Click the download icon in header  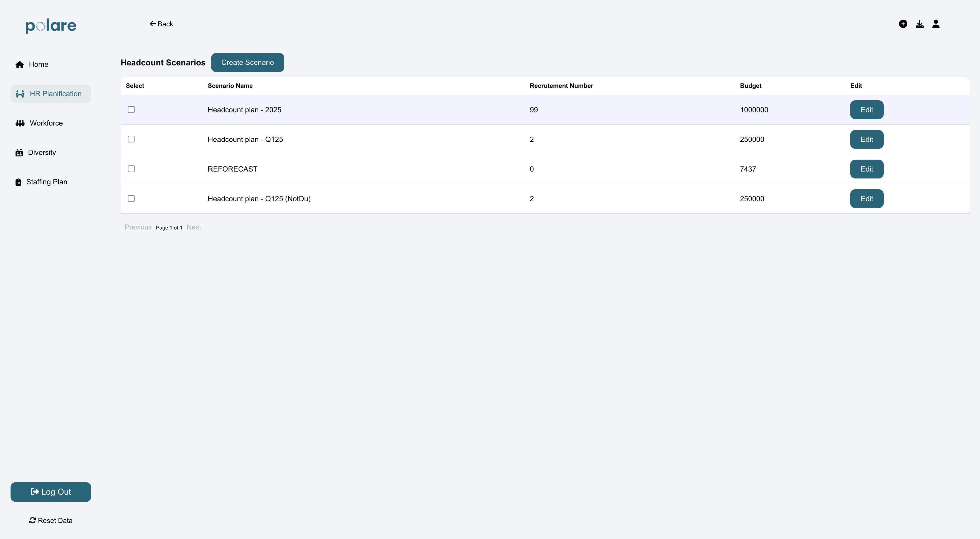click(x=920, y=24)
